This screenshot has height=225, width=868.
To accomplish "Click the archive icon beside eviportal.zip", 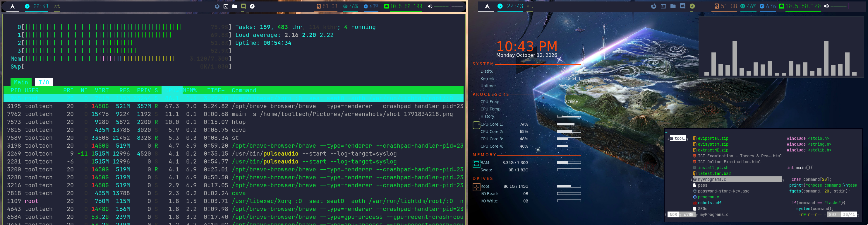I will pyautogui.click(x=695, y=138).
